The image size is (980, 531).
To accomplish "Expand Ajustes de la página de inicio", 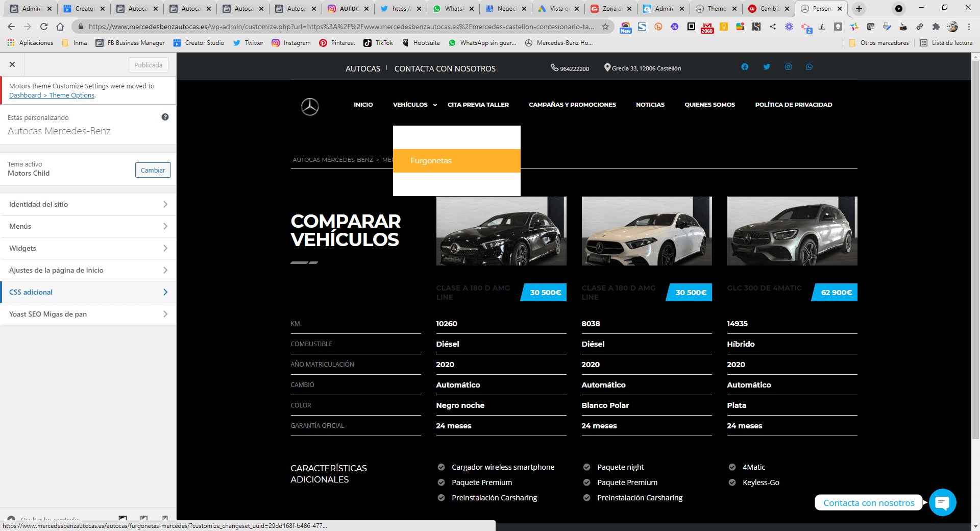I will 88,270.
